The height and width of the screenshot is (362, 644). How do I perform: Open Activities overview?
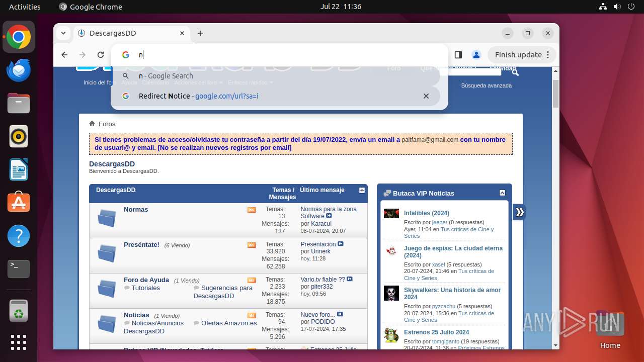(x=25, y=7)
